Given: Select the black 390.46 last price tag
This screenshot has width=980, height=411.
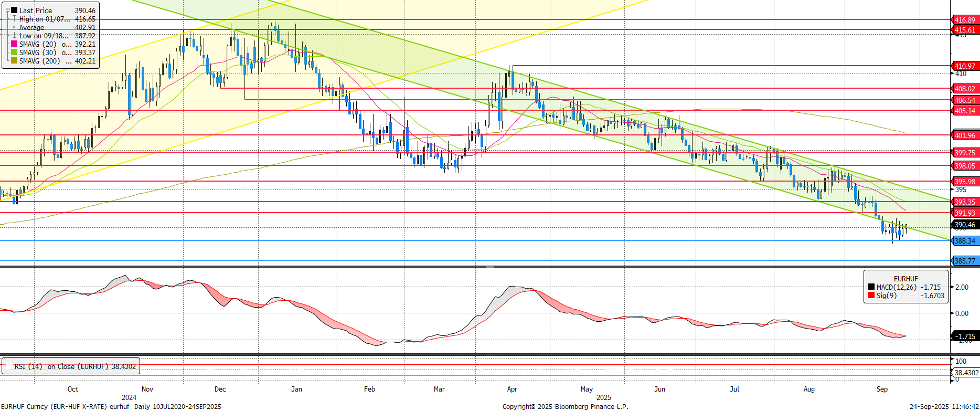Looking at the screenshot, I should point(965,225).
